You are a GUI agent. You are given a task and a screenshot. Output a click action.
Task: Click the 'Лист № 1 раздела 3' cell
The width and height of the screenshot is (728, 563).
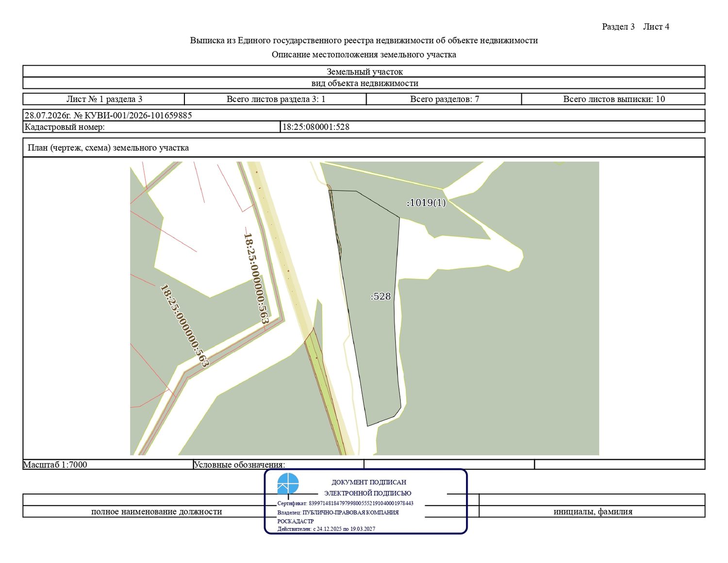(104, 99)
